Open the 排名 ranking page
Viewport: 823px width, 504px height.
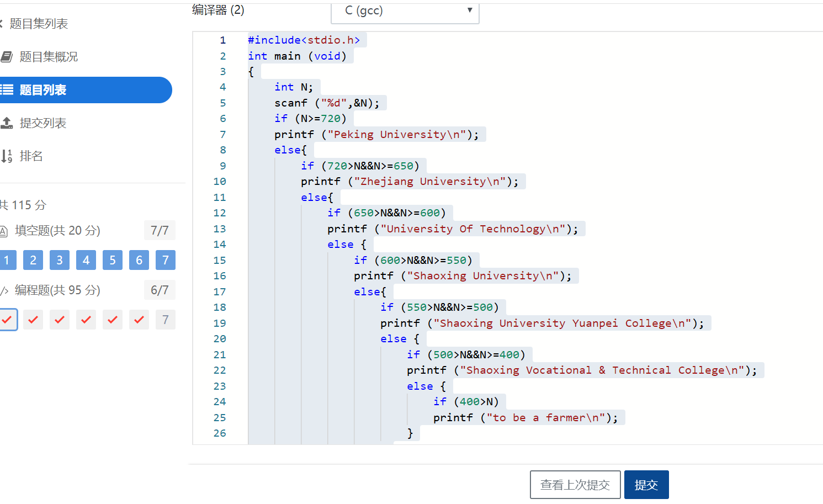(x=31, y=156)
